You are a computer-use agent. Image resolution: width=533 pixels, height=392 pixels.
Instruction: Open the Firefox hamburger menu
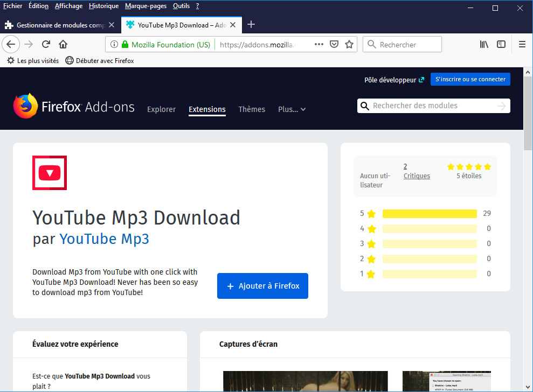click(522, 44)
